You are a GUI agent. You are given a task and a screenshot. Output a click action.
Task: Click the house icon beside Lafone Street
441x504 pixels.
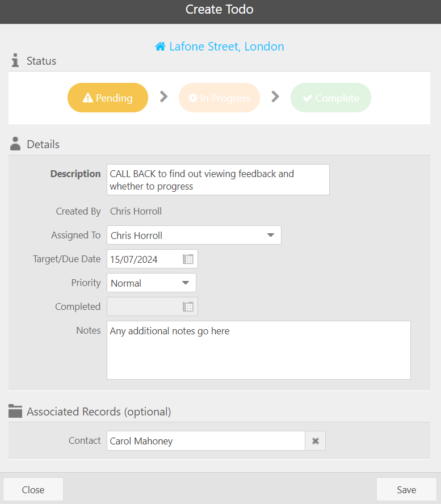point(160,47)
